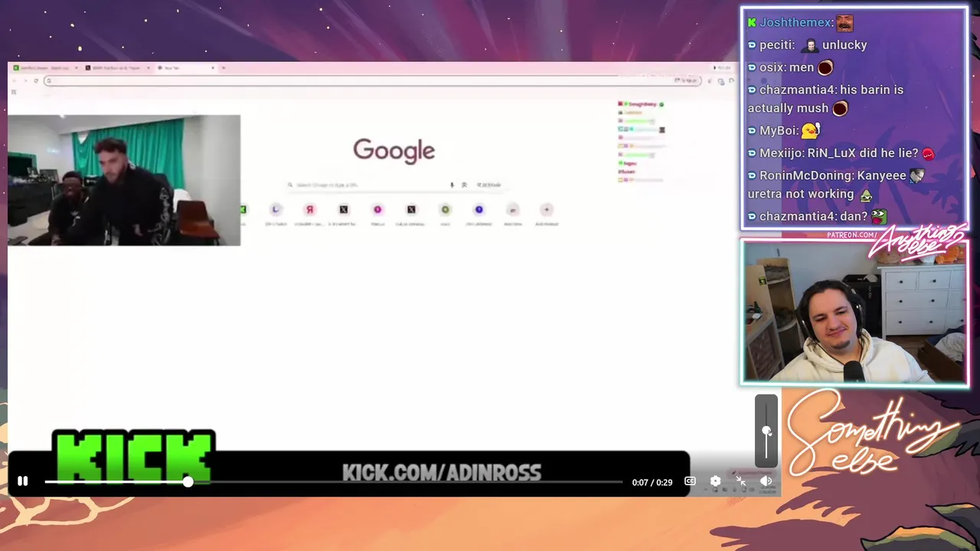Click the browser back arrow

(15, 80)
